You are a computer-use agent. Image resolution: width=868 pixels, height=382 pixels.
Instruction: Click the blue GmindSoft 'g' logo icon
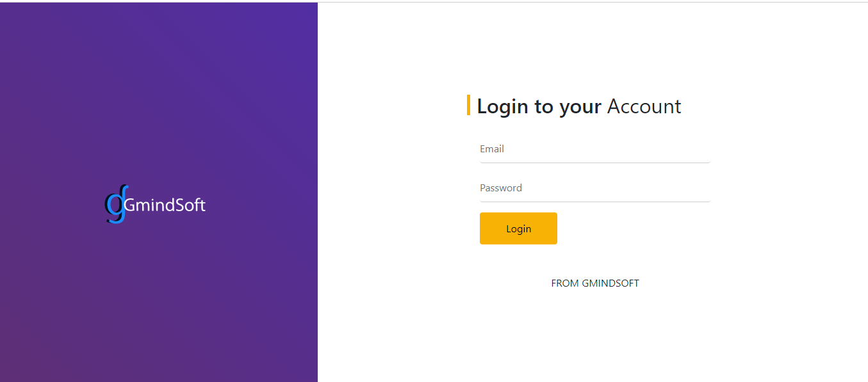coord(115,205)
